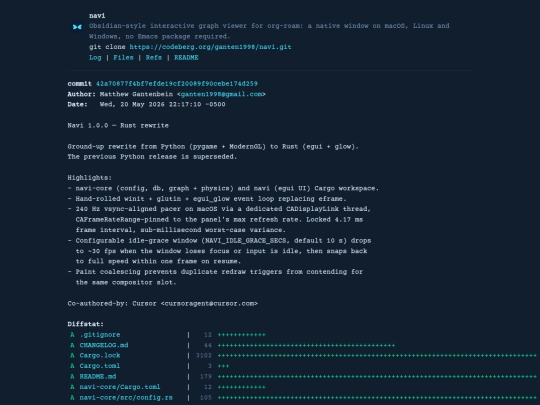Open CHANGELOG.md in the diffstat
This screenshot has height=405, width=540.
pos(104,345)
